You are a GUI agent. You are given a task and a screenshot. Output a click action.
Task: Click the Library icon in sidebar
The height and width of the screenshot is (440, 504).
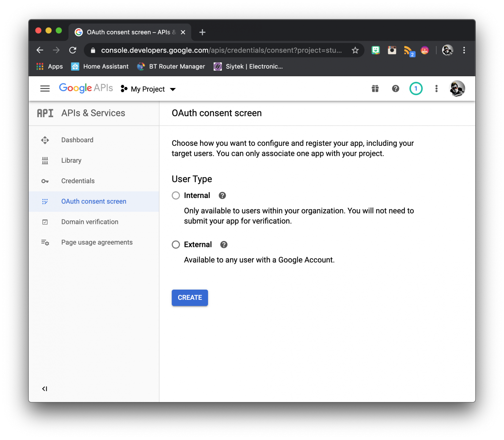click(x=45, y=161)
